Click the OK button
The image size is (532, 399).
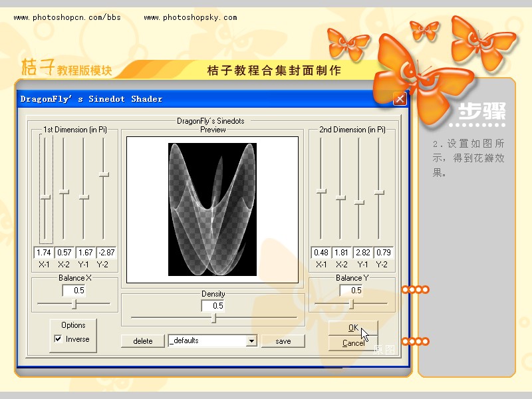coord(353,327)
